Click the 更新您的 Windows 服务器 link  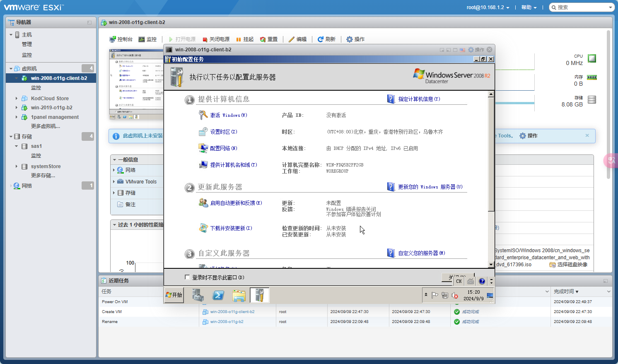click(x=430, y=187)
